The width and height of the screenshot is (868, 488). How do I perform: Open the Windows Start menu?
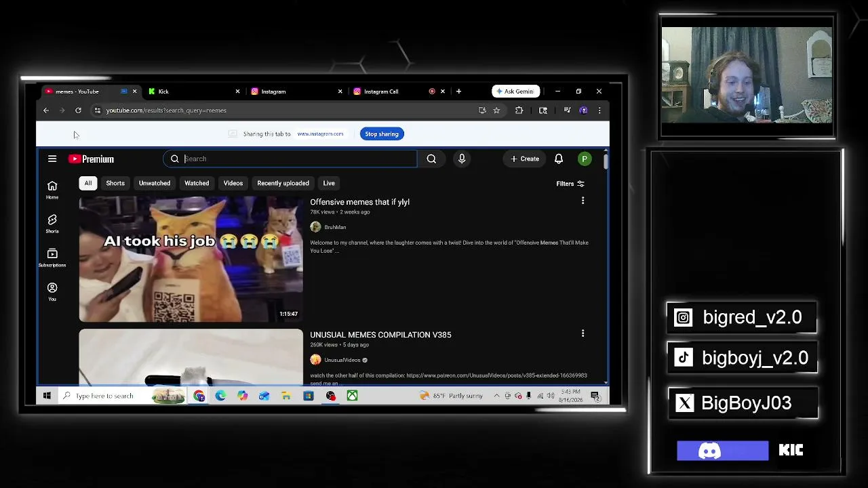(x=47, y=396)
